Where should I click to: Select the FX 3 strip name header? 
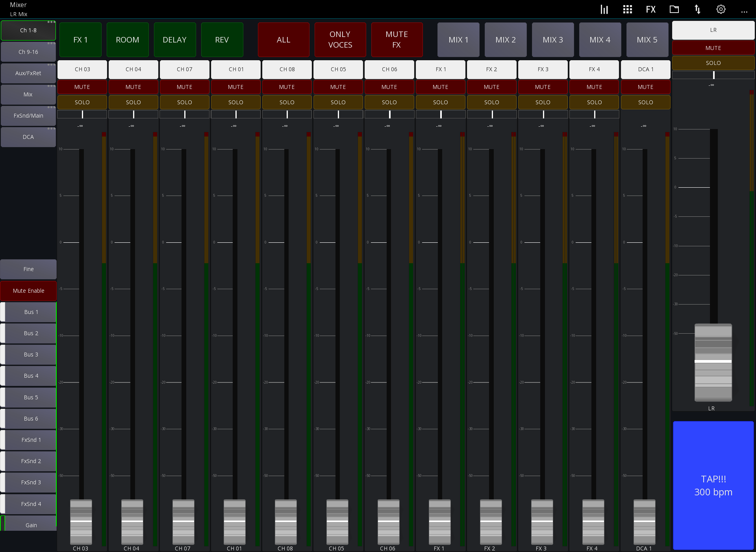(543, 69)
